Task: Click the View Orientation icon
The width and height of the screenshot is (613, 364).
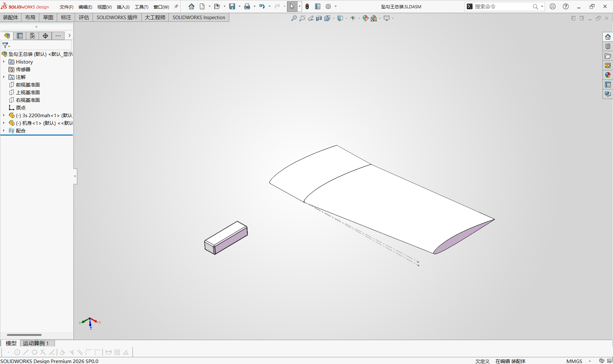Action: point(327,18)
